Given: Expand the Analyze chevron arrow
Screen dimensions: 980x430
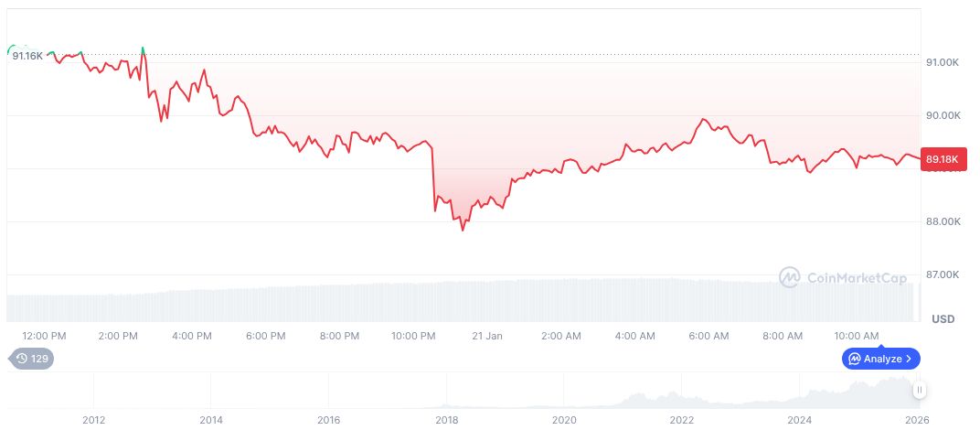Looking at the screenshot, I should tap(910, 359).
